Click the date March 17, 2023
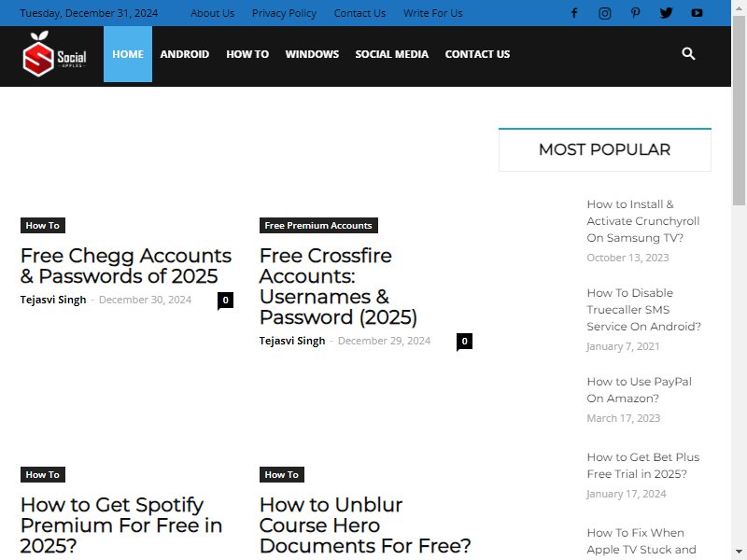The image size is (747, 560). [623, 418]
